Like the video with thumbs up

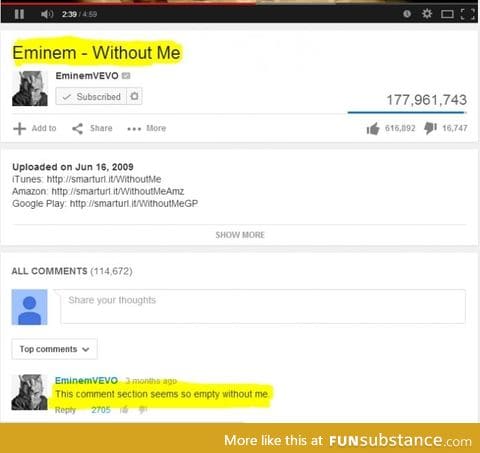pyautogui.click(x=373, y=129)
